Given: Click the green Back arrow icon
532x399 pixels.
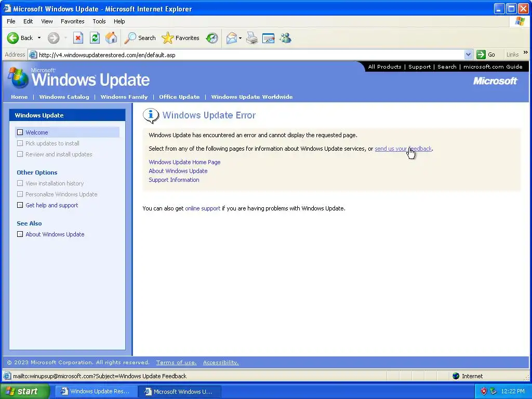Looking at the screenshot, I should click(x=13, y=38).
